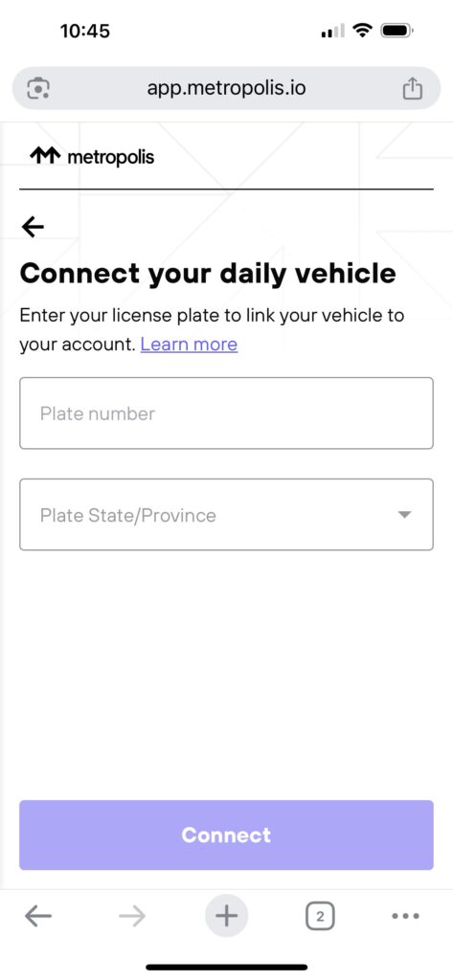The width and height of the screenshot is (453, 980).
Task: Open the three-dot browser menu
Action: 405,916
